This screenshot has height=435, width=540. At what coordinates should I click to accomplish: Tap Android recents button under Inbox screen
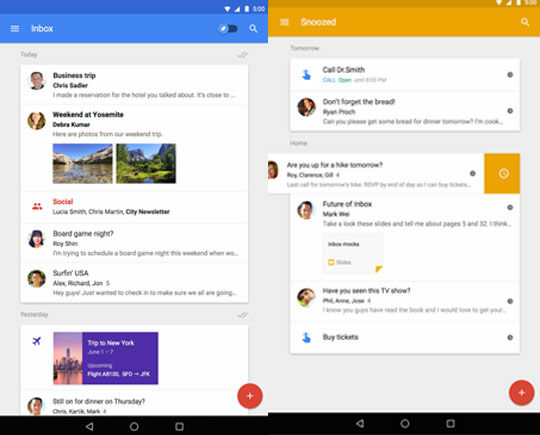click(179, 427)
